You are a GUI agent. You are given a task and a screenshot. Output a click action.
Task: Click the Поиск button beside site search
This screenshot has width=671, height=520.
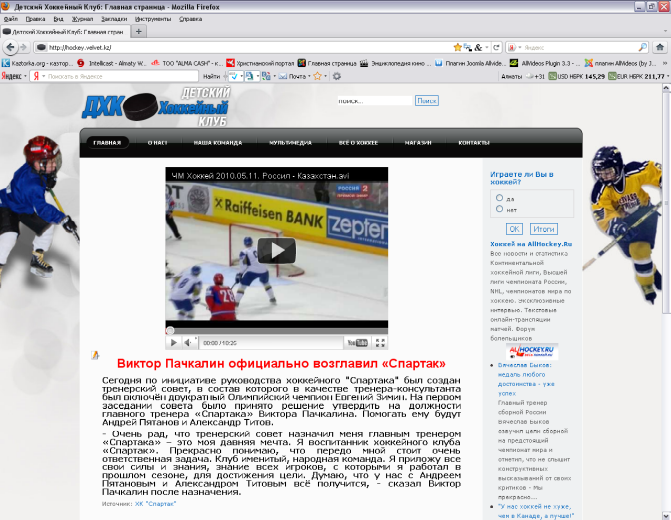[427, 101]
